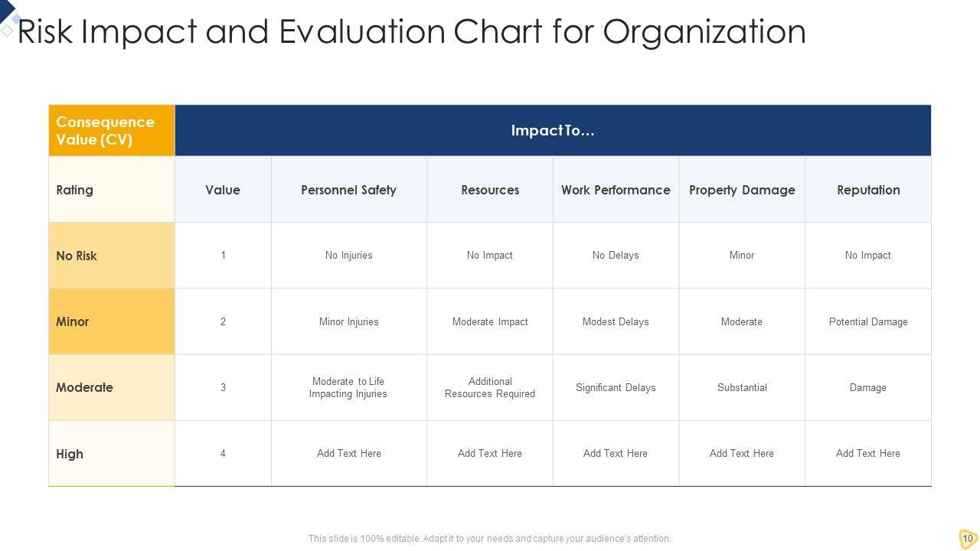This screenshot has height=551, width=980.
Task: Select the 'Potential Damage' cell
Action: (x=868, y=322)
